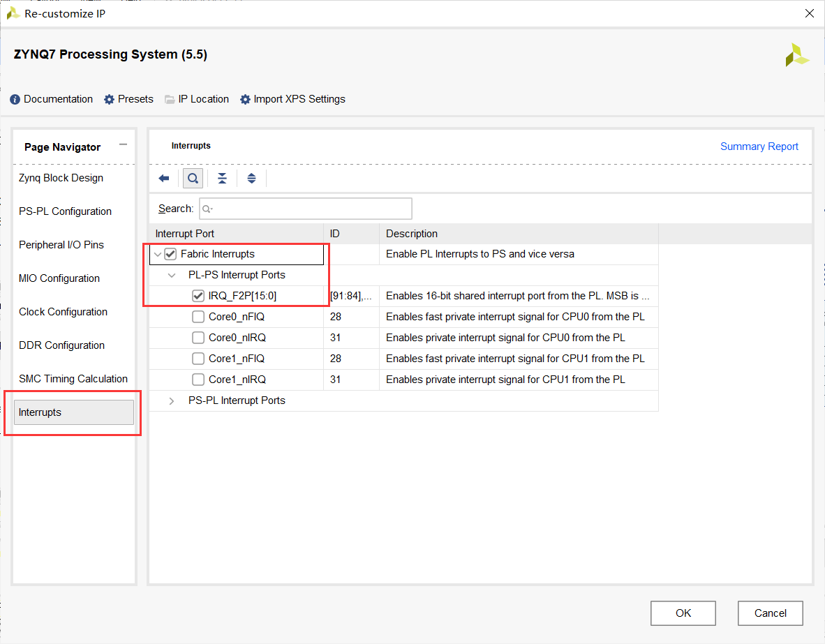Open the Peripheral I/O Pins page

tap(61, 245)
